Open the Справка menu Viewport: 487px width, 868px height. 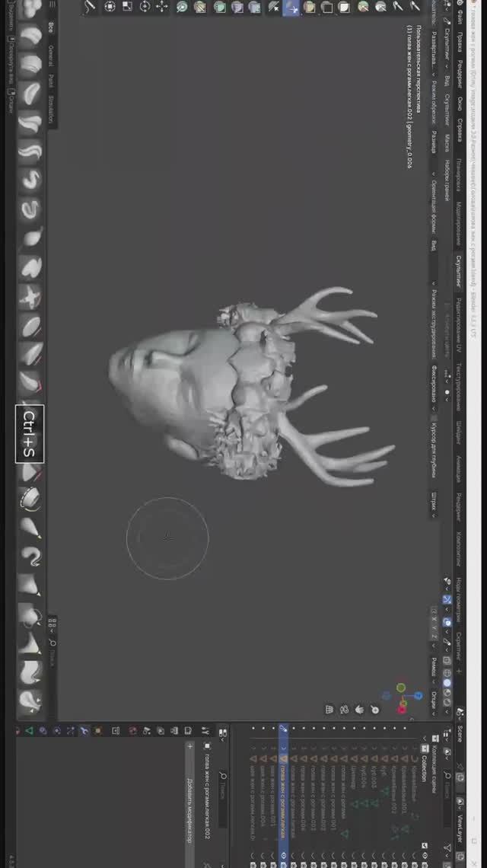point(460,129)
